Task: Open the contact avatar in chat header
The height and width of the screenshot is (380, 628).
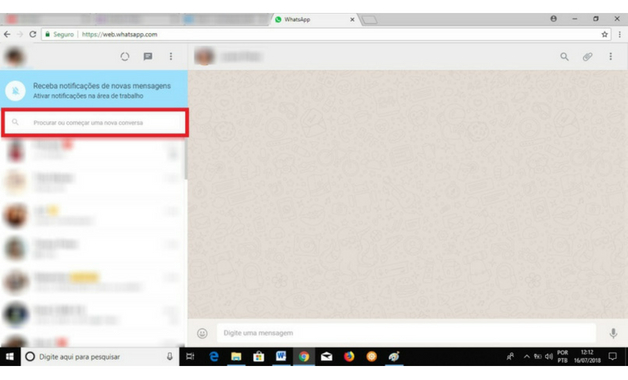Action: [x=204, y=56]
